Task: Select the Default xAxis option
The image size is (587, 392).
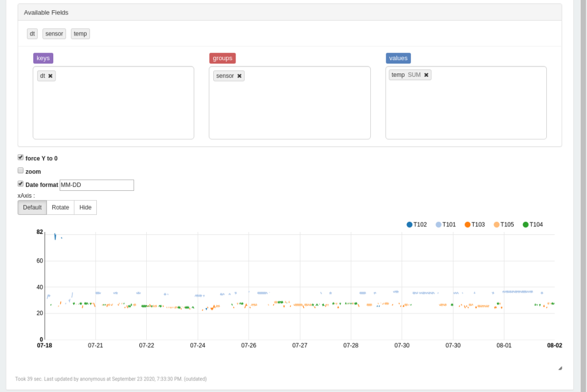Action: 32,207
